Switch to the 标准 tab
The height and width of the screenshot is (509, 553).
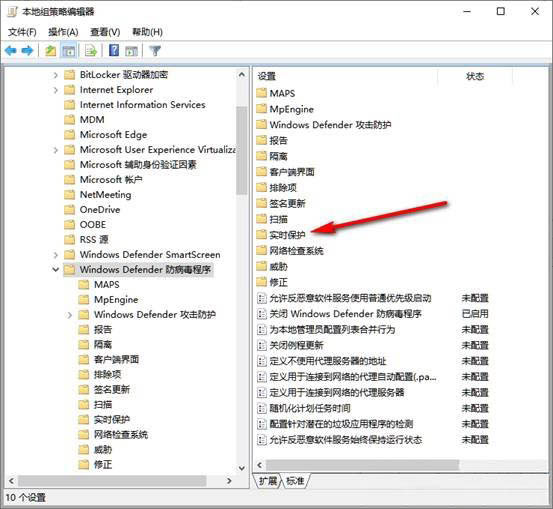[295, 481]
